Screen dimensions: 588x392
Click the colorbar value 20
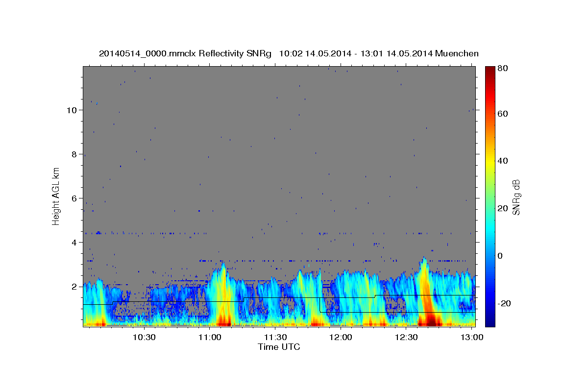pyautogui.click(x=503, y=208)
